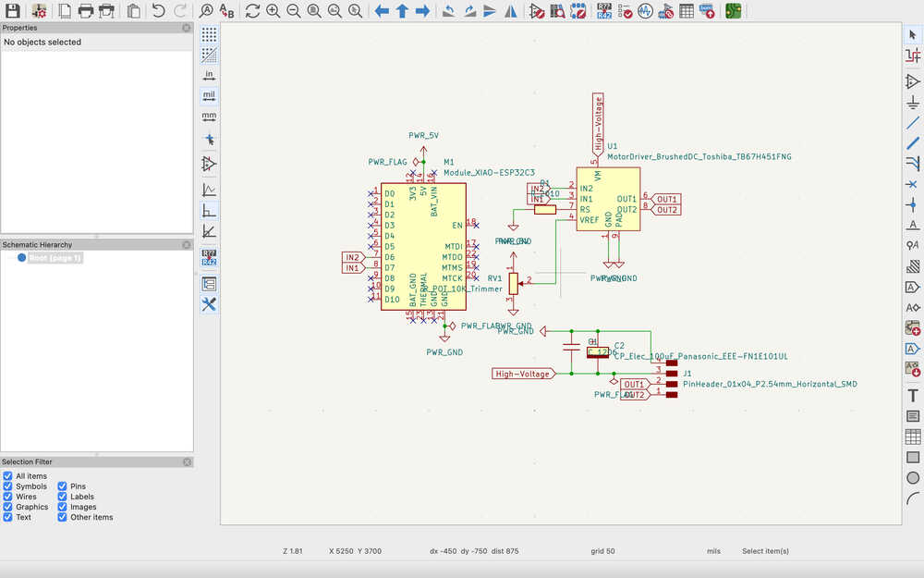This screenshot has height=578, width=924.
Task: Open Schematic Setup from the toolbar
Action: coord(40,11)
